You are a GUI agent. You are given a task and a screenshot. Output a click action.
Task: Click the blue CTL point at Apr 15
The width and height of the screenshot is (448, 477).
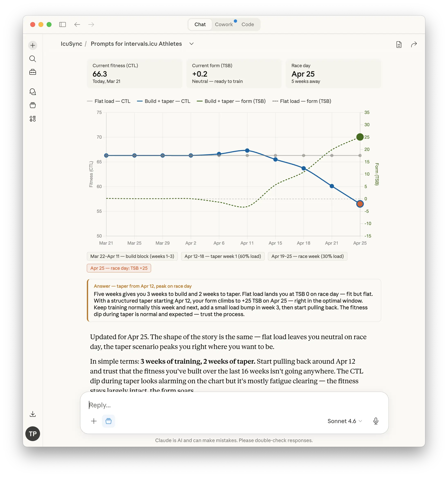(276, 159)
